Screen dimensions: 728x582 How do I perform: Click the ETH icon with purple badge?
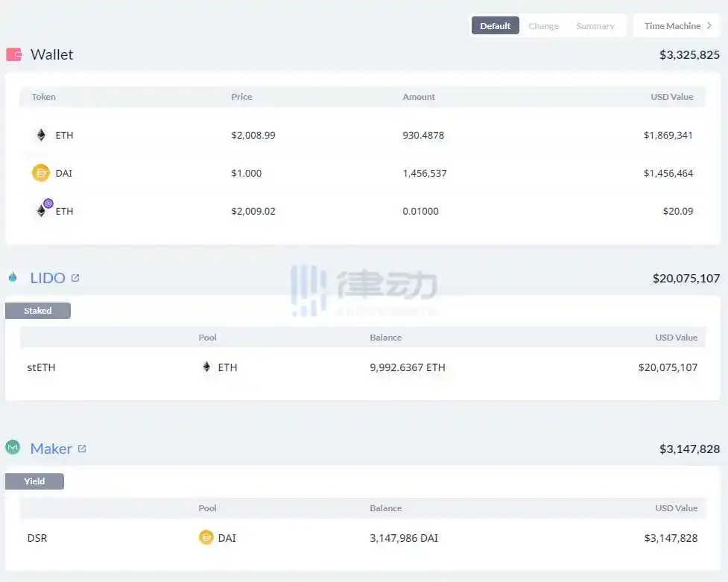click(42, 210)
